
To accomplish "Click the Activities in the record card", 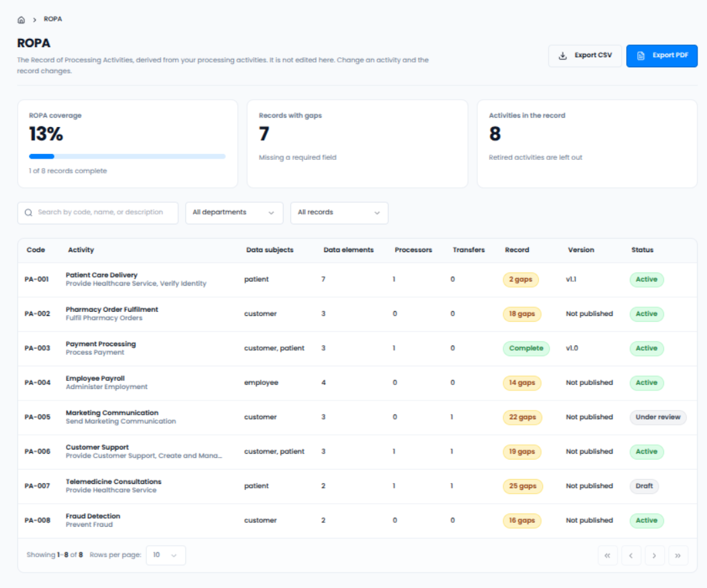I will click(587, 143).
